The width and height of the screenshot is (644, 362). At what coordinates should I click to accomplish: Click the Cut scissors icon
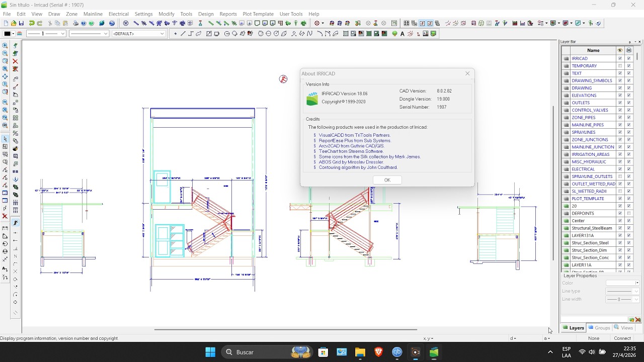click(x=50, y=23)
